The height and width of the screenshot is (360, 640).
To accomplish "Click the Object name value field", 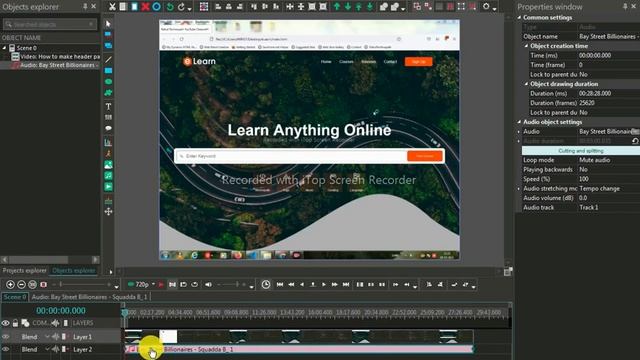I will 608,36.
